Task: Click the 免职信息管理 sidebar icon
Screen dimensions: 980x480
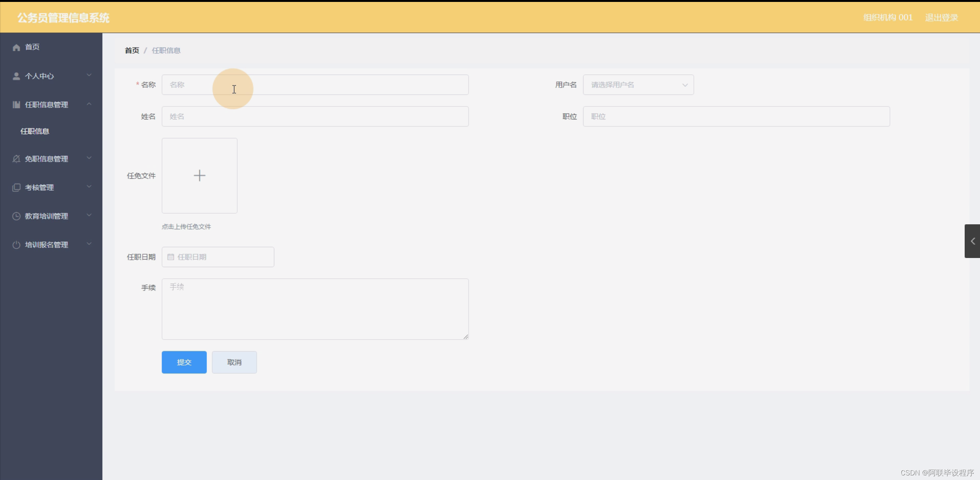Action: [16, 159]
